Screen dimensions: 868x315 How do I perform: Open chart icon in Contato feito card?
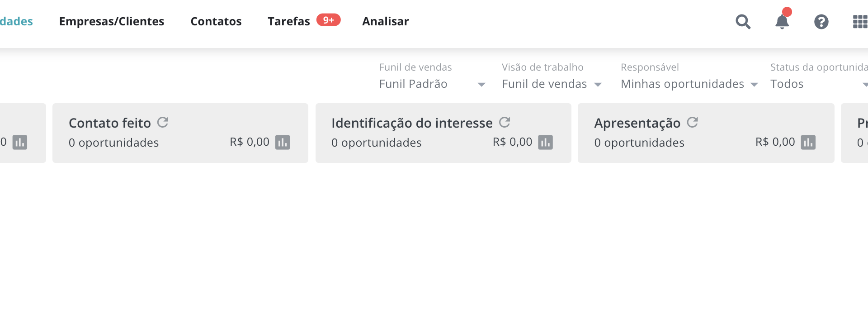pyautogui.click(x=283, y=142)
